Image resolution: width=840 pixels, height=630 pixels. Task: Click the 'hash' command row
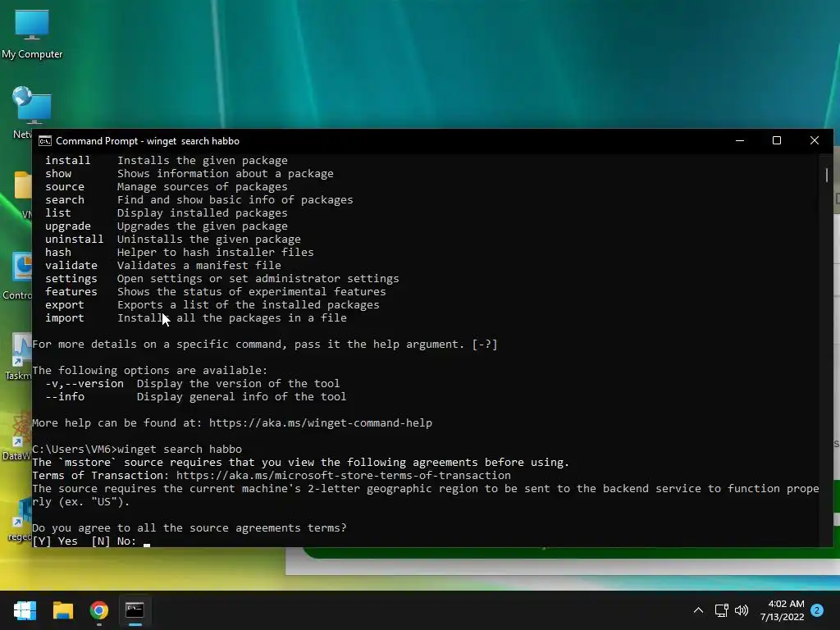(x=180, y=253)
